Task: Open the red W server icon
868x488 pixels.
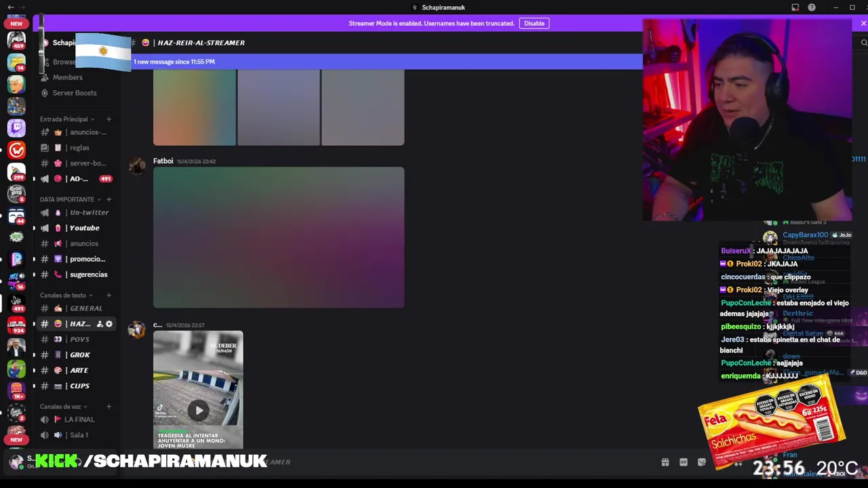Action: [x=16, y=150]
